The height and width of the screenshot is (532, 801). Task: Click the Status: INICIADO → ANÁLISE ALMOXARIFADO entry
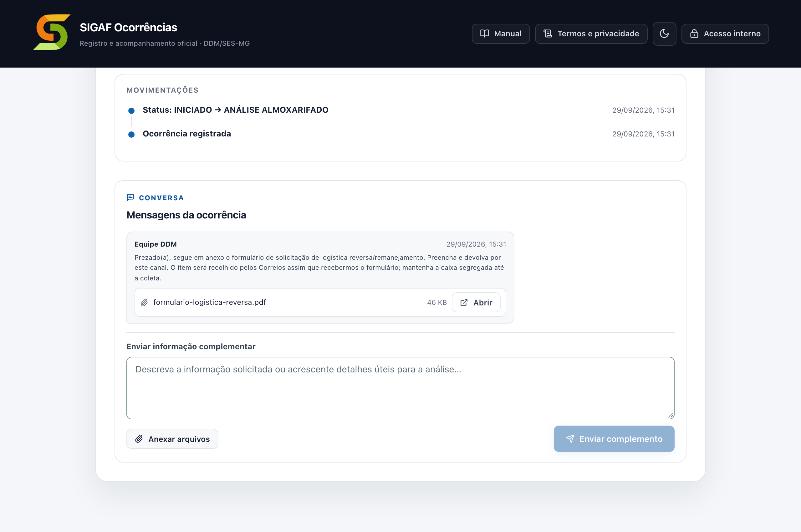point(235,110)
